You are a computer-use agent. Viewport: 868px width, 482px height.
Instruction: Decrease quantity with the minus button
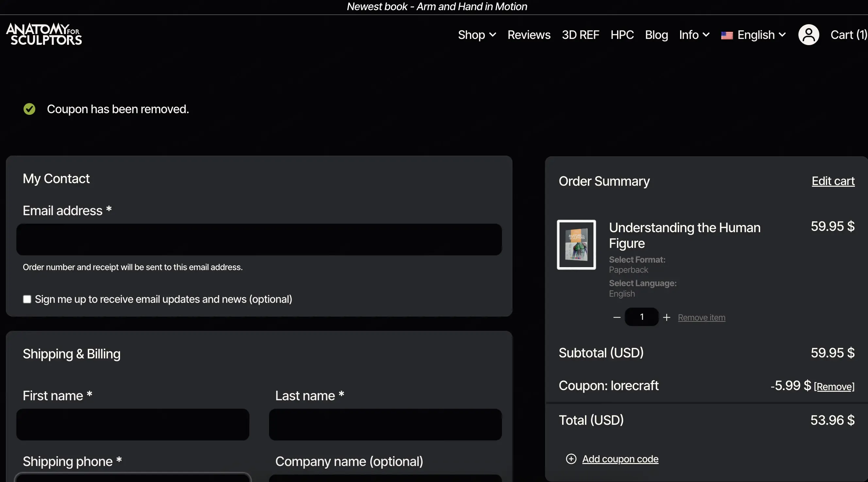tap(617, 317)
